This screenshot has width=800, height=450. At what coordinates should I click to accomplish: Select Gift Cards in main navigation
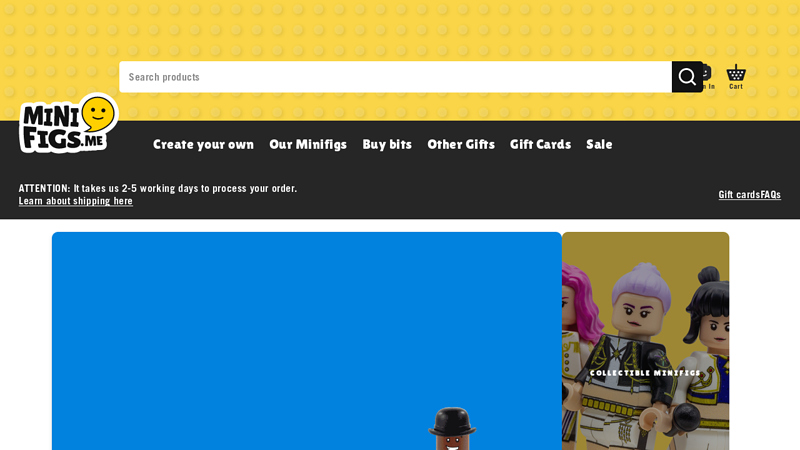(540, 144)
